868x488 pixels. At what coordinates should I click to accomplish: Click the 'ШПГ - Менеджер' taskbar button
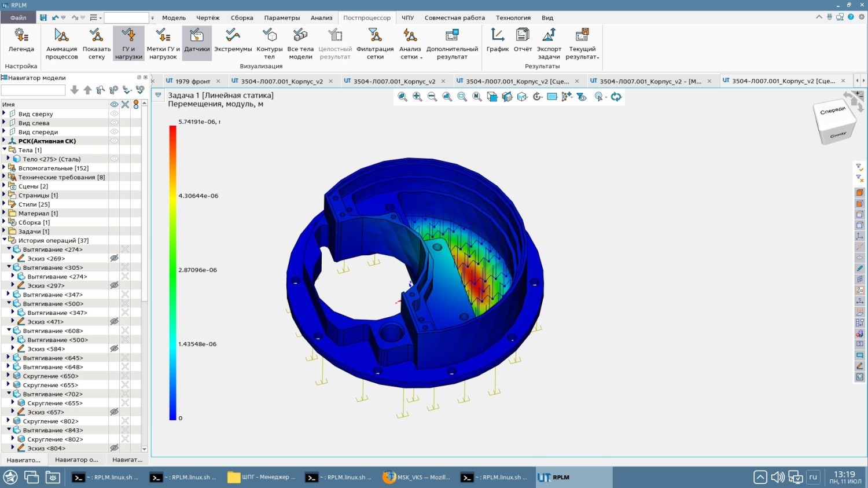pyautogui.click(x=262, y=478)
